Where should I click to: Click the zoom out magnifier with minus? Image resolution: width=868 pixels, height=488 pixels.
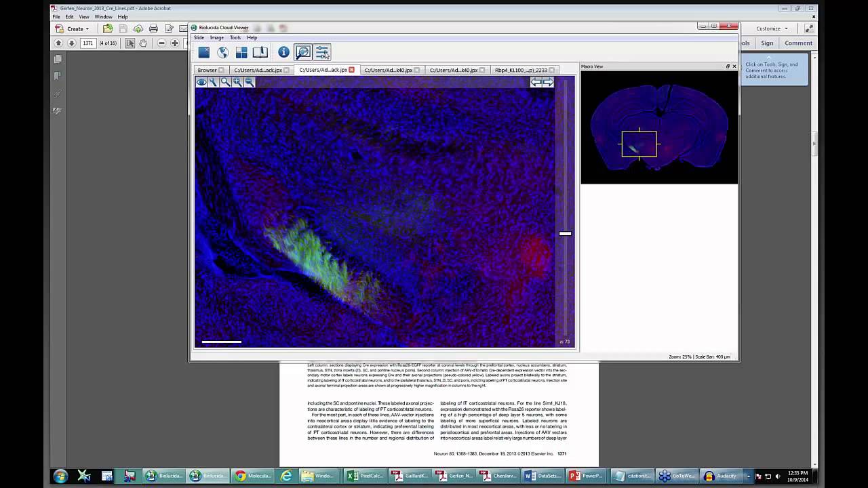tap(250, 82)
